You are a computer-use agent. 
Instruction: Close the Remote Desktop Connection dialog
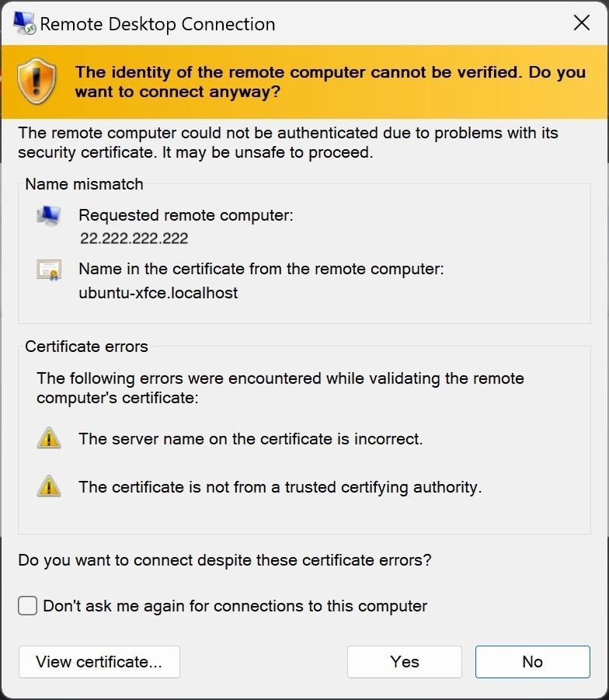pyautogui.click(x=582, y=23)
